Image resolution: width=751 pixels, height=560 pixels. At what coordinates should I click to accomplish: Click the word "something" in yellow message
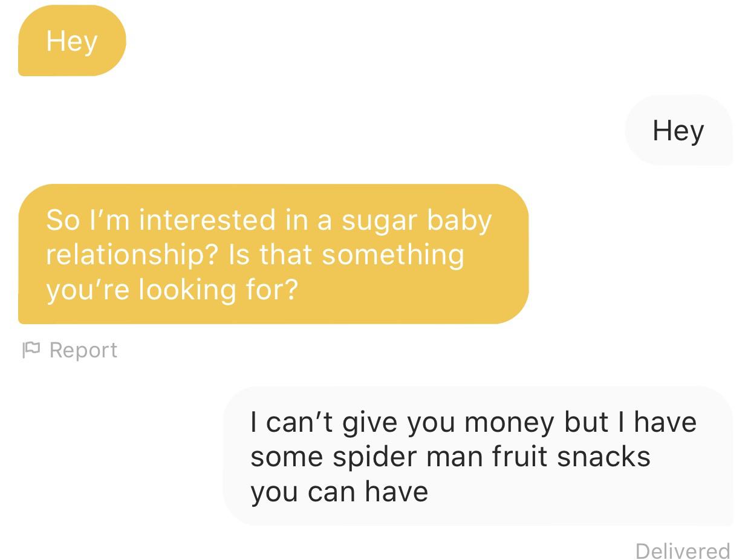pyautogui.click(x=393, y=255)
